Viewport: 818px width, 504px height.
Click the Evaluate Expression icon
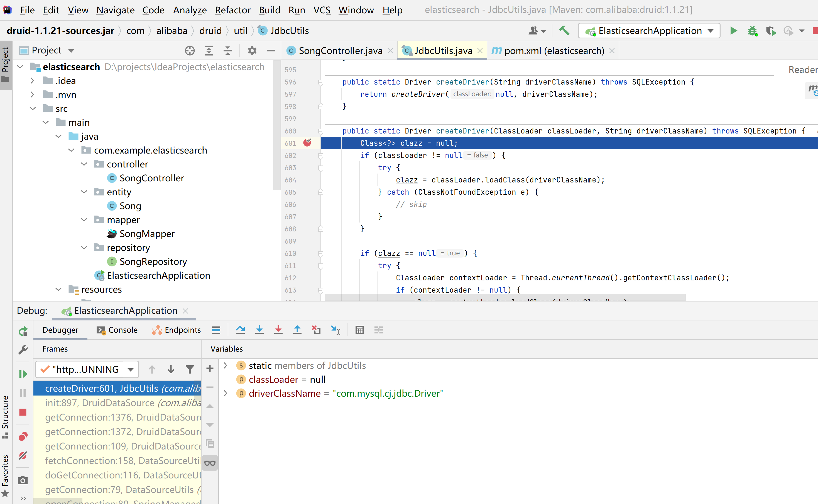(359, 330)
